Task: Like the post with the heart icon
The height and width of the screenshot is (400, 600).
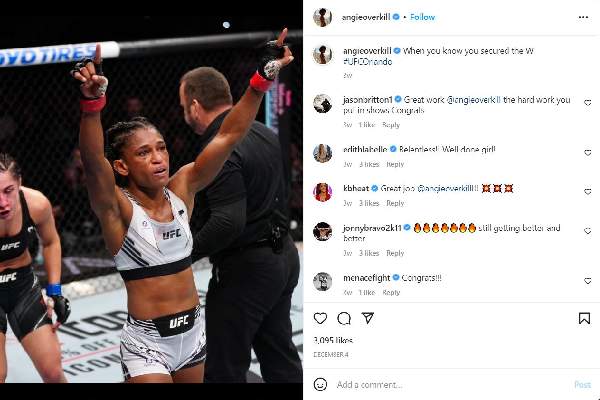Action: 320,318
